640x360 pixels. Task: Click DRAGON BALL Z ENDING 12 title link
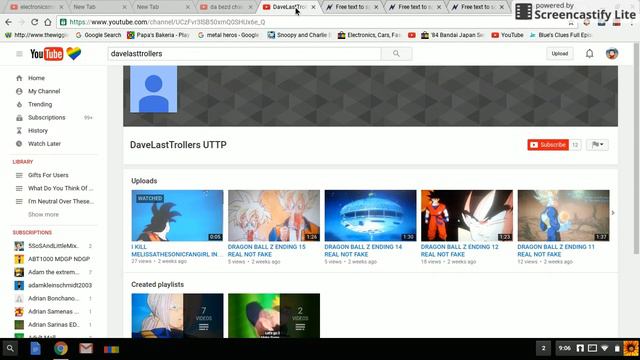point(460,251)
